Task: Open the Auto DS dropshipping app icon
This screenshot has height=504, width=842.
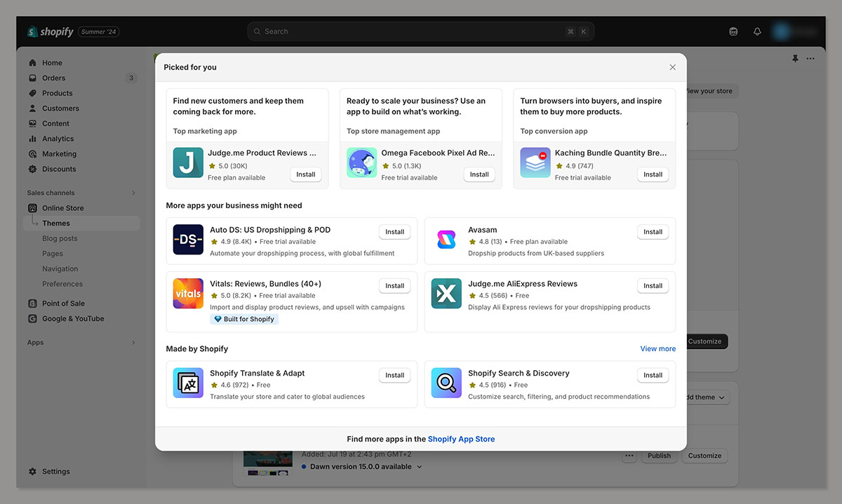Action: tap(188, 240)
